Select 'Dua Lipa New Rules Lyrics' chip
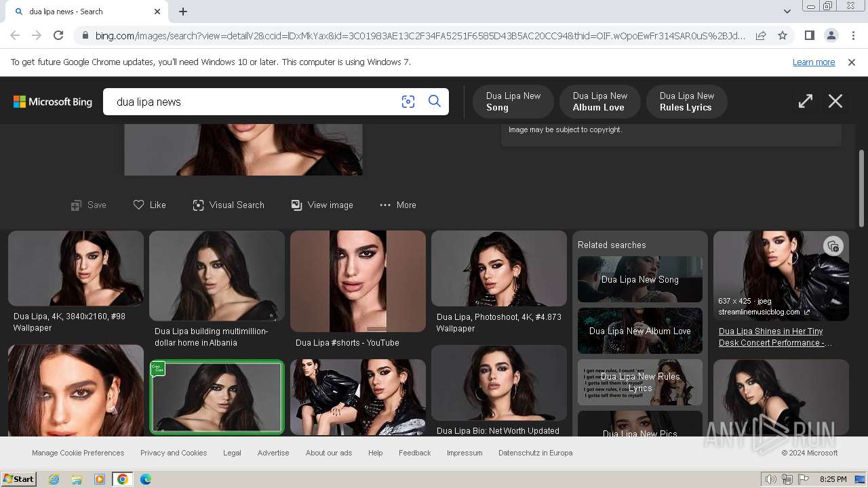868x488 pixels. pos(687,102)
